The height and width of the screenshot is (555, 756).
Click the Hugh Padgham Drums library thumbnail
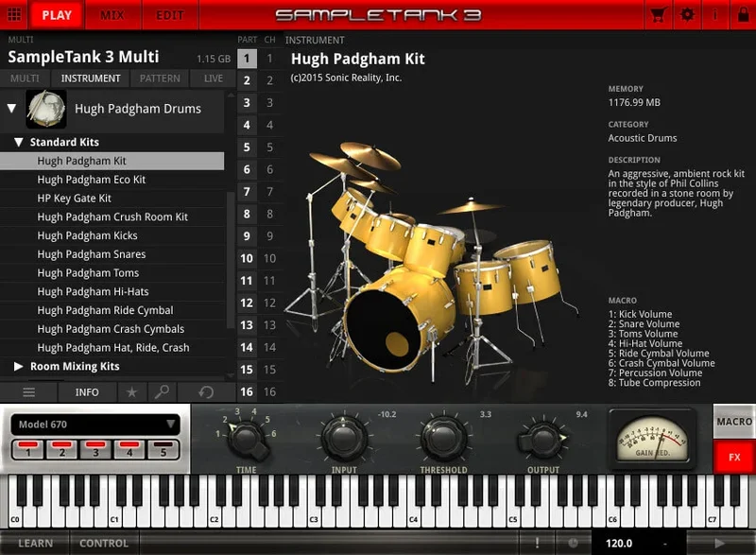tap(45, 109)
